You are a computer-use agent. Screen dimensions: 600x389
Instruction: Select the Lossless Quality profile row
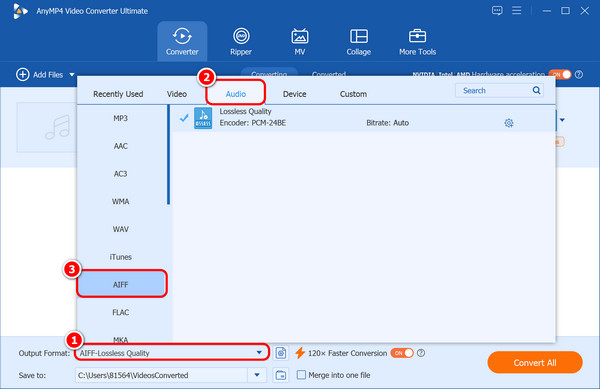(x=364, y=118)
